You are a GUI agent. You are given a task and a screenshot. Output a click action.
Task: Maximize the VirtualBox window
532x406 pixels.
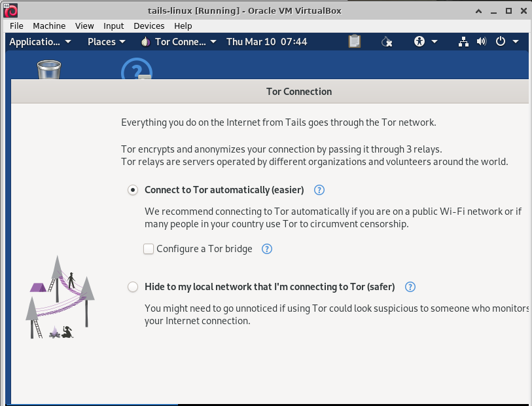click(508, 11)
